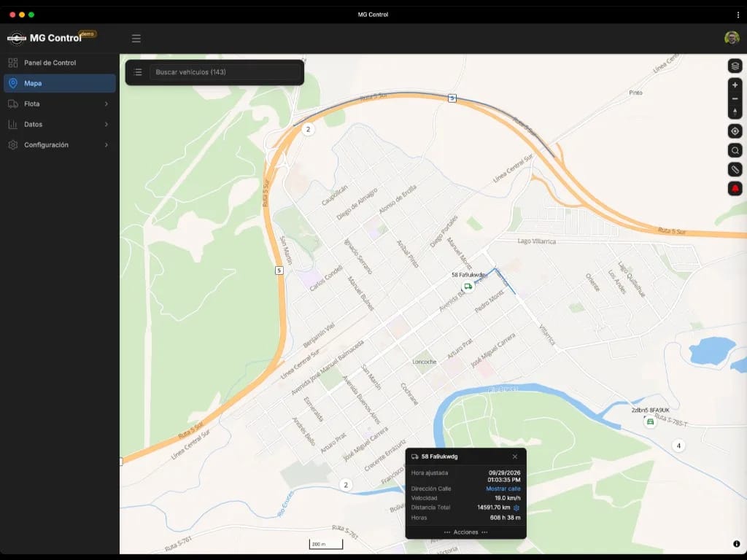Image resolution: width=747 pixels, height=560 pixels.
Task: Go to Panel de Control
Action: point(60,63)
